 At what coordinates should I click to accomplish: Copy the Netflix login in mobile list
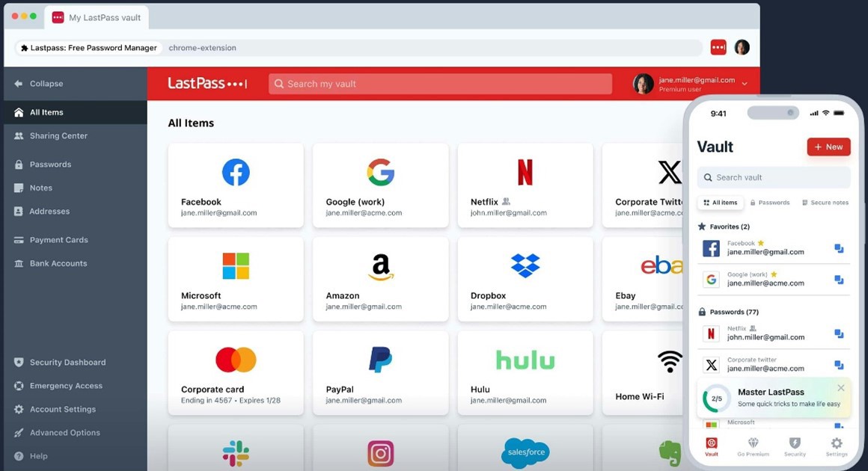pos(839,333)
